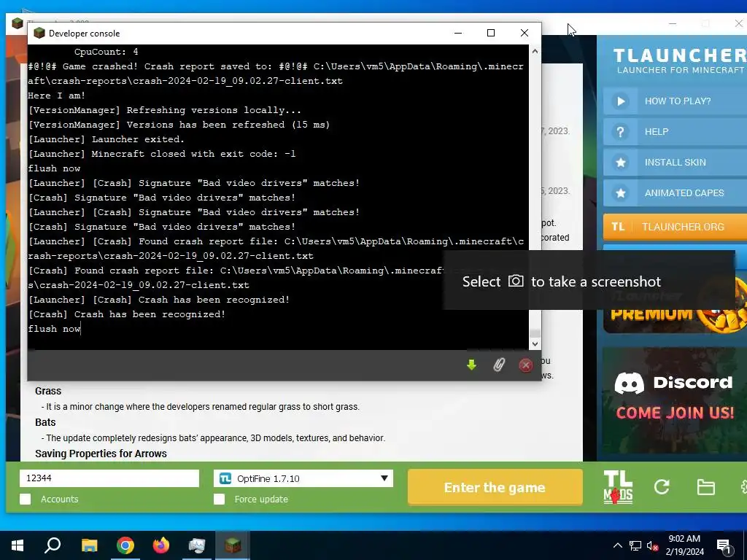The image size is (747, 560).
Task: Click console scrollbar up arrow
Action: click(535, 51)
